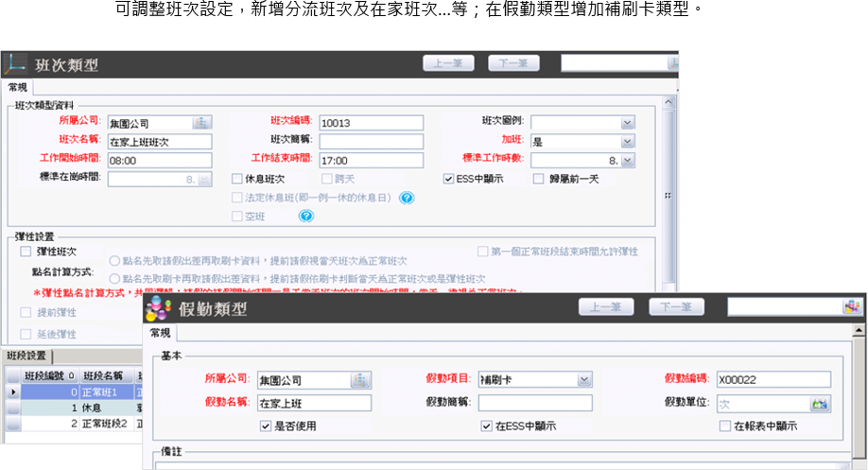Uncheck ESS中顯示 in 班次類型 form

[x=449, y=179]
